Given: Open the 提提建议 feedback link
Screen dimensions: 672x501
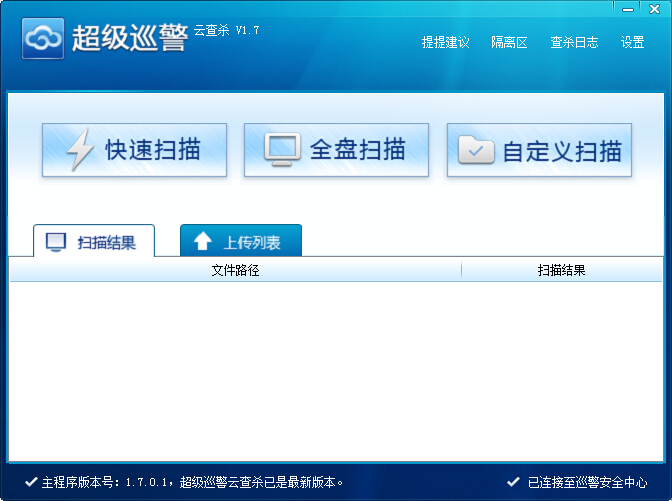Looking at the screenshot, I should pos(445,42).
